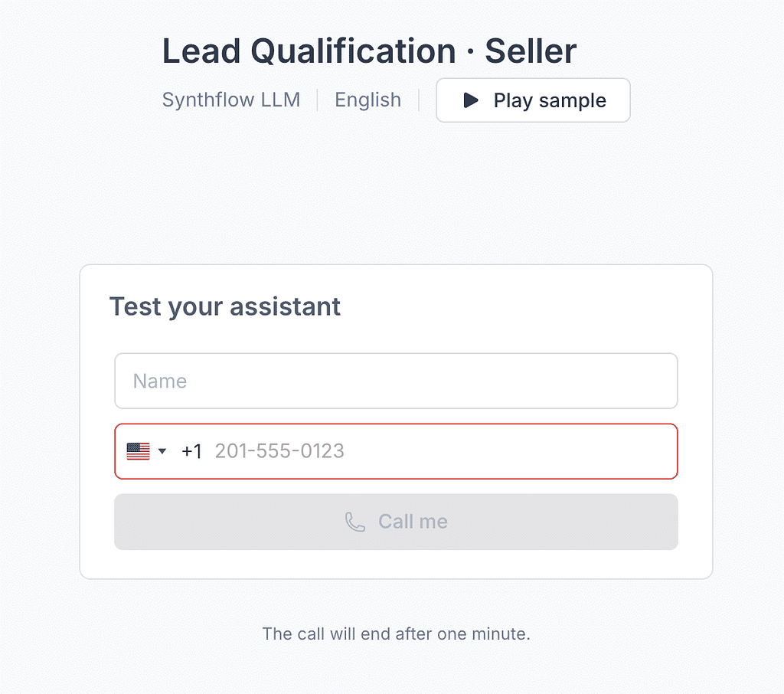
Task: Click the word LLM beside Synthflow
Action: (280, 100)
